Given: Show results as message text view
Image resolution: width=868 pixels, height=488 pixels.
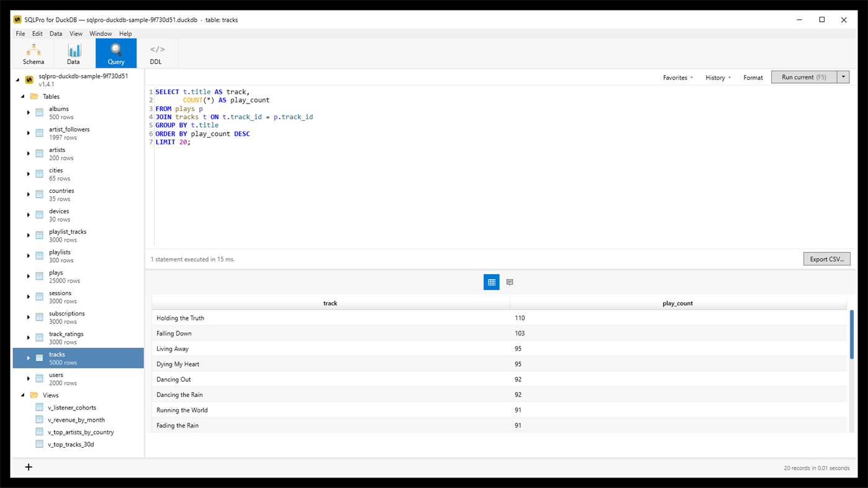Looking at the screenshot, I should 510,282.
